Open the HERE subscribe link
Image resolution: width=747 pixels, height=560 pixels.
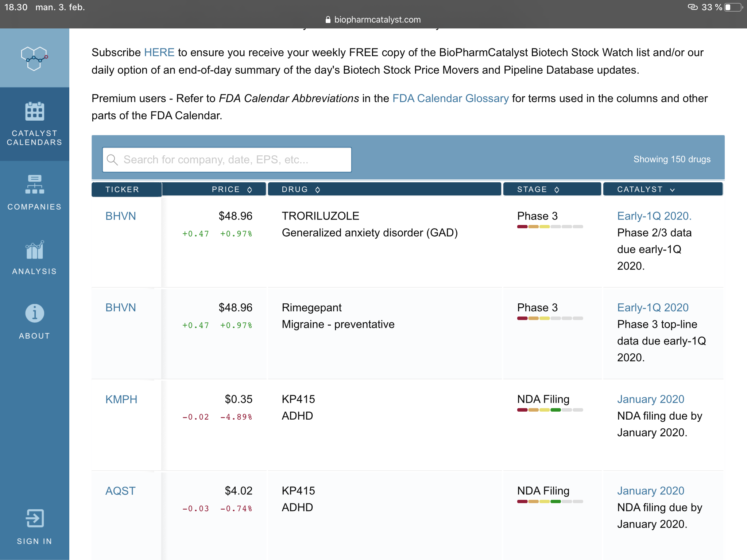click(x=159, y=52)
